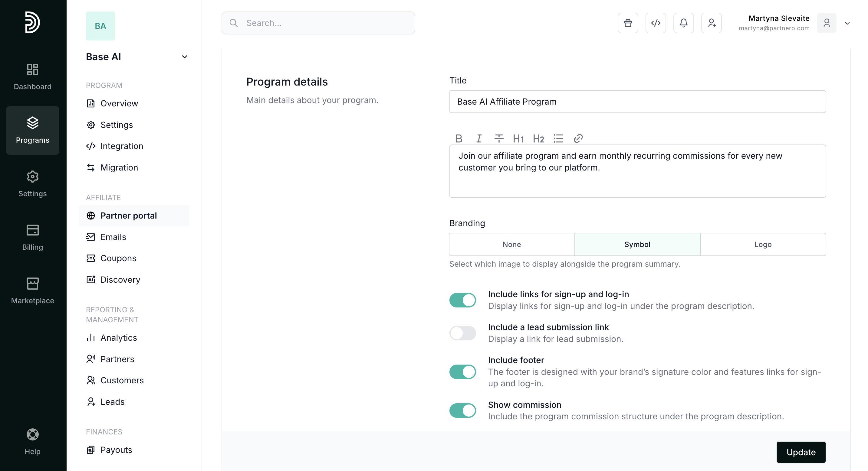Apply H2 heading style
Image resolution: width=868 pixels, height=471 pixels.
pos(538,138)
